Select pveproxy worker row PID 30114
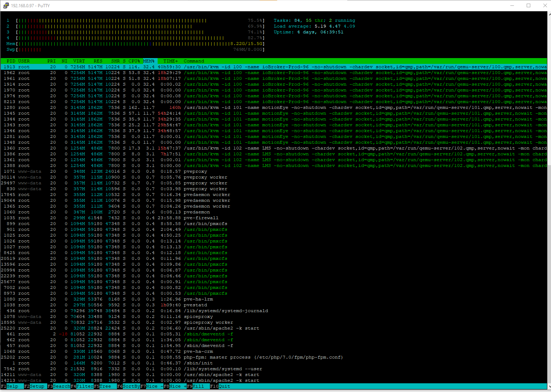 (274, 177)
